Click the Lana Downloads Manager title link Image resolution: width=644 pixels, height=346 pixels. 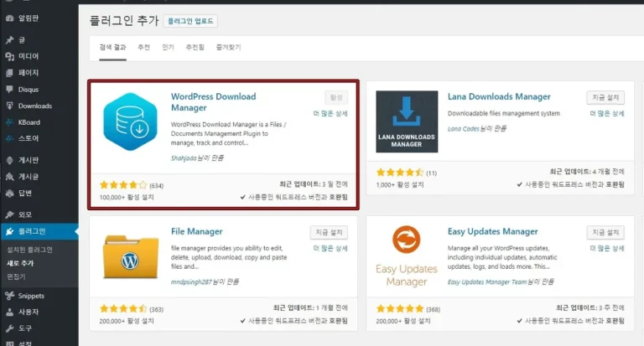(499, 97)
